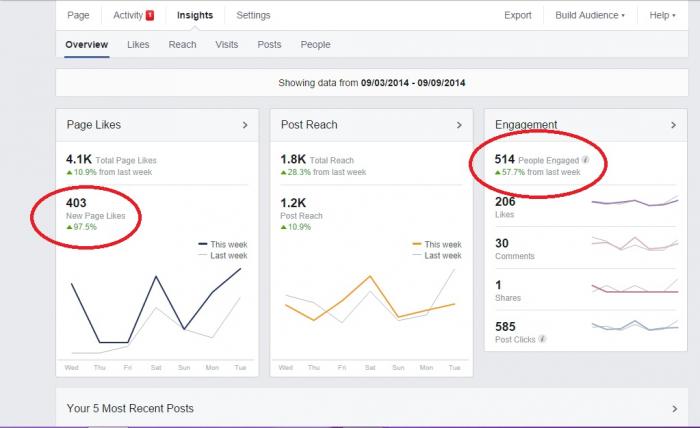Expand the Engagement panel arrow

tap(673, 125)
